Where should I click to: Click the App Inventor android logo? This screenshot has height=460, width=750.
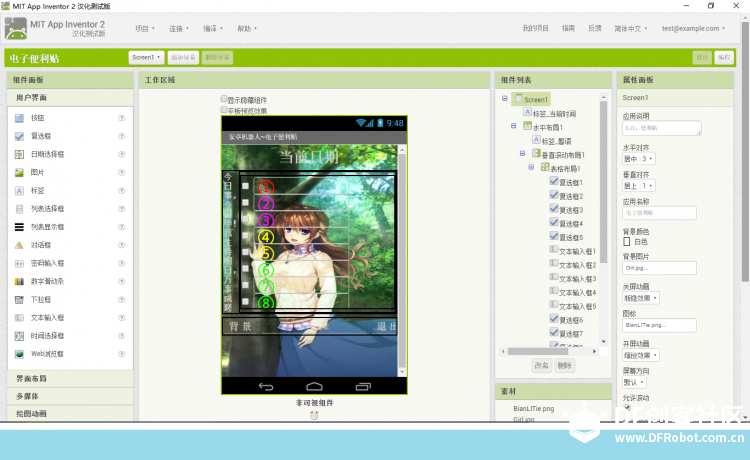[16, 28]
